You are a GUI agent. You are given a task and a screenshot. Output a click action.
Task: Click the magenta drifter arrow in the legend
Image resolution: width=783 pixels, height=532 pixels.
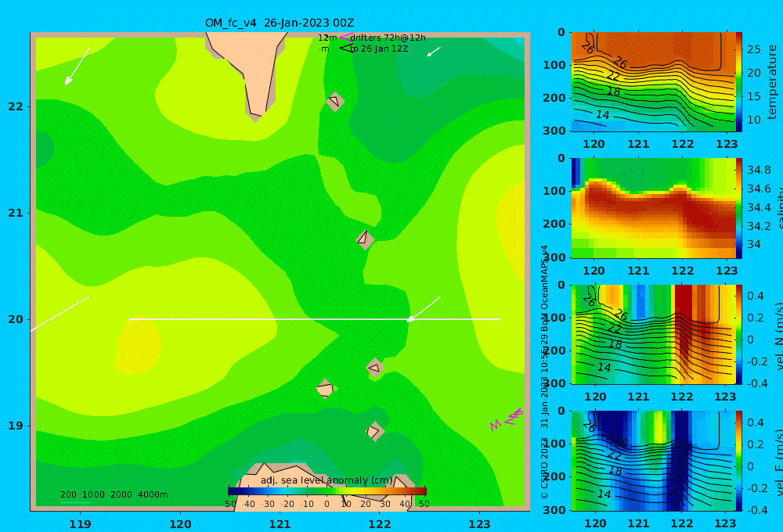point(345,37)
